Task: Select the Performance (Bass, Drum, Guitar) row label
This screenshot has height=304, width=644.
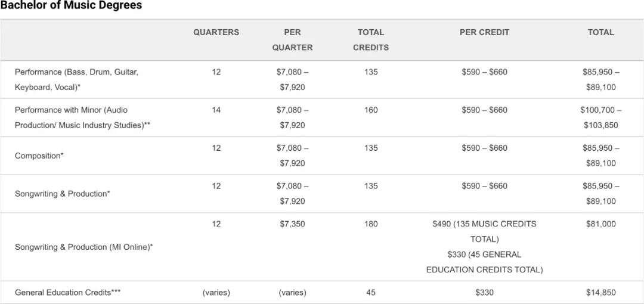Action: (76, 79)
